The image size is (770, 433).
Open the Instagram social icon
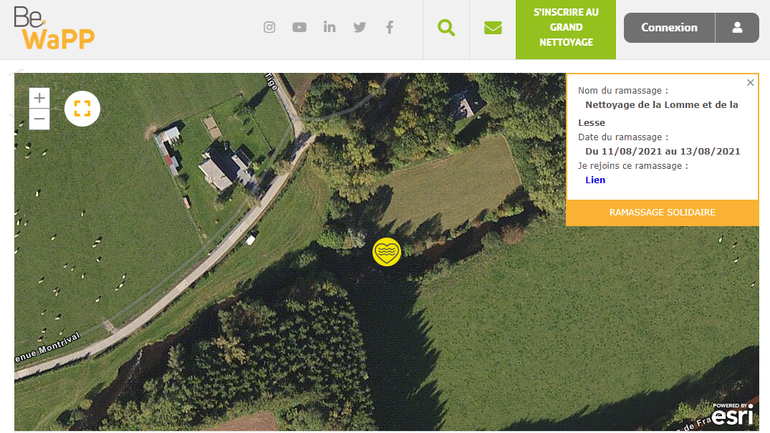269,27
